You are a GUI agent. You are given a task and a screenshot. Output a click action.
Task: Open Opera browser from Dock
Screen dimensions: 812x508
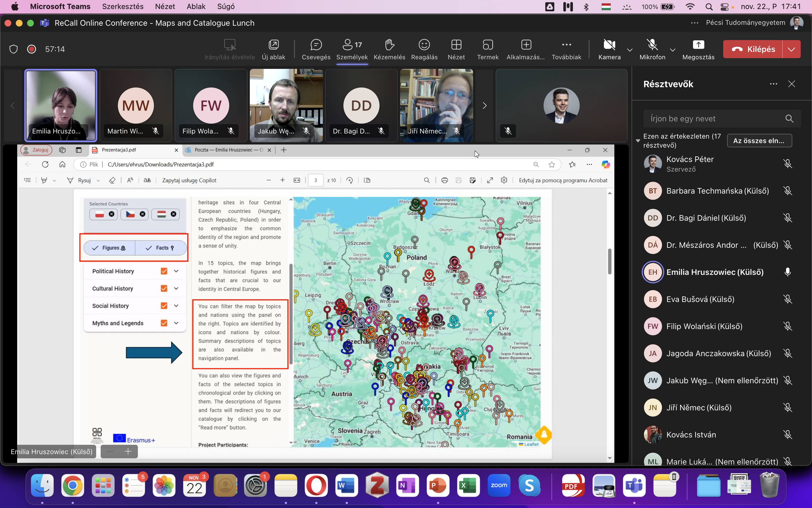[x=316, y=485]
